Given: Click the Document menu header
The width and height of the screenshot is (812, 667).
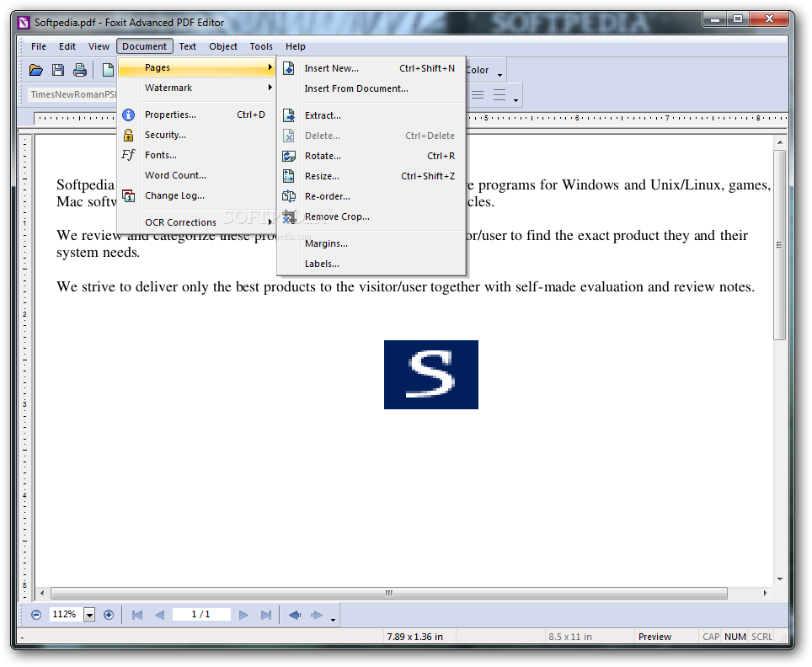Looking at the screenshot, I should (x=145, y=46).
